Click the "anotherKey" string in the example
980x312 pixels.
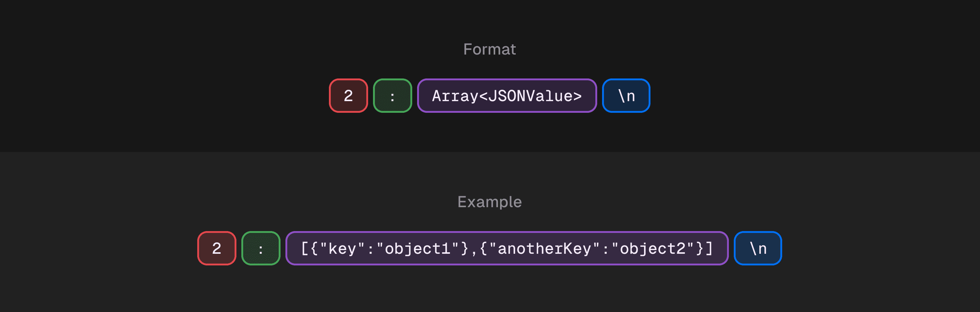pyautogui.click(x=545, y=249)
